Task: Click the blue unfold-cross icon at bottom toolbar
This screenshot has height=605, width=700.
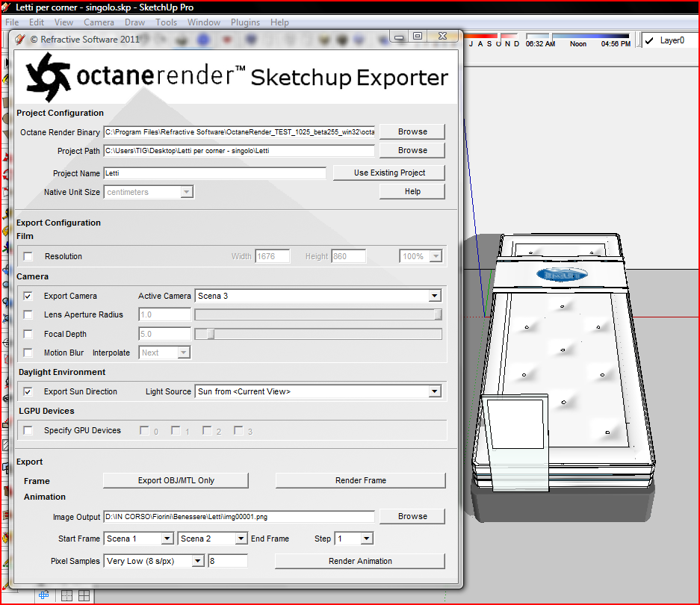Action: pos(44,595)
